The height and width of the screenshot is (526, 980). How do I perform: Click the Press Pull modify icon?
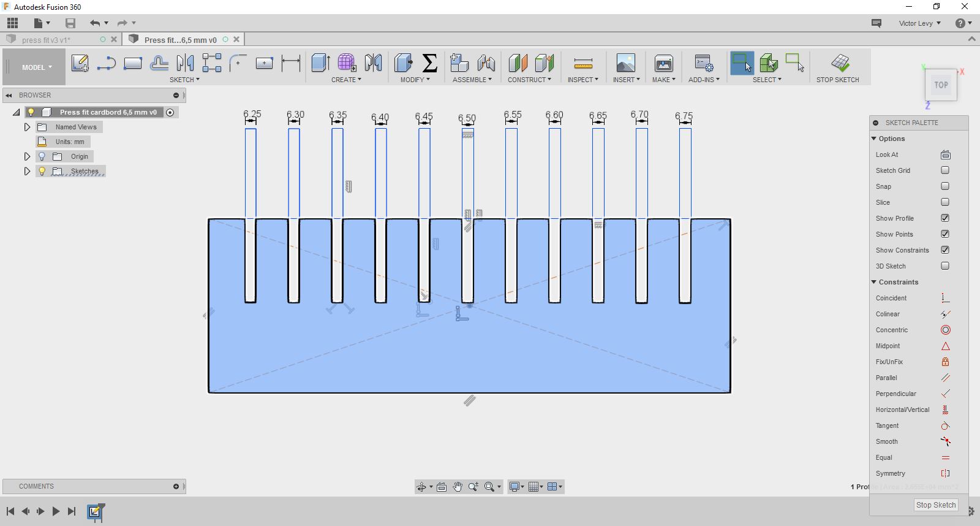[403, 63]
